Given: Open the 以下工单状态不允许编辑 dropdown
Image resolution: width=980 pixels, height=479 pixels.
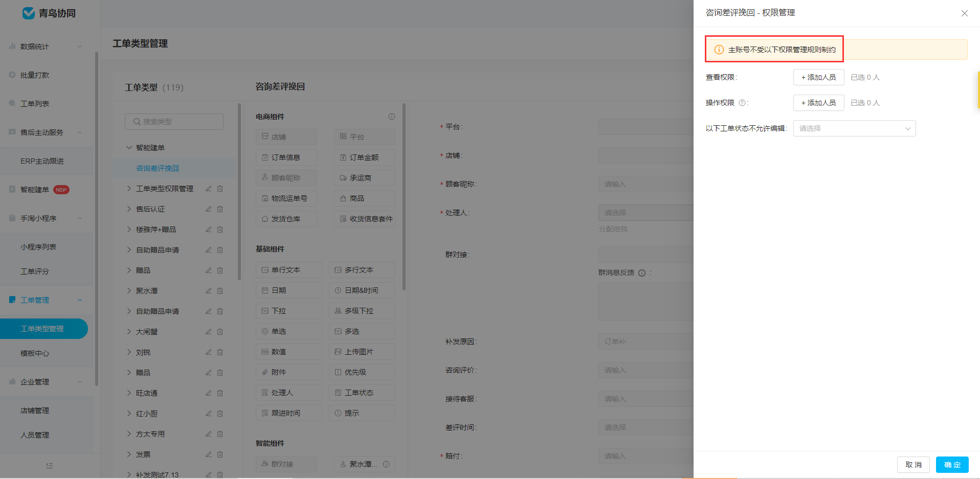Looking at the screenshot, I should pos(854,128).
